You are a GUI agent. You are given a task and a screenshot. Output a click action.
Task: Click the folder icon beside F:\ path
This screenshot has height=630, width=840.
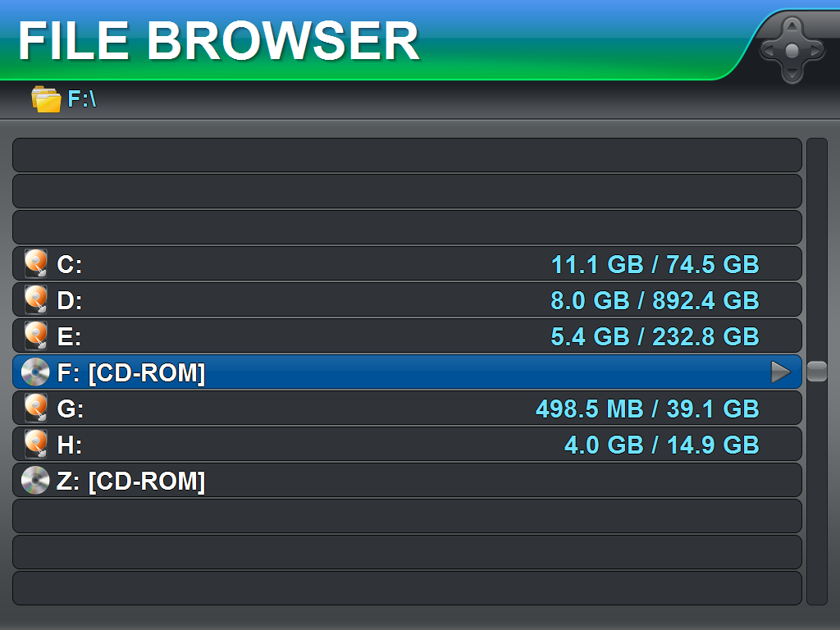(46, 99)
